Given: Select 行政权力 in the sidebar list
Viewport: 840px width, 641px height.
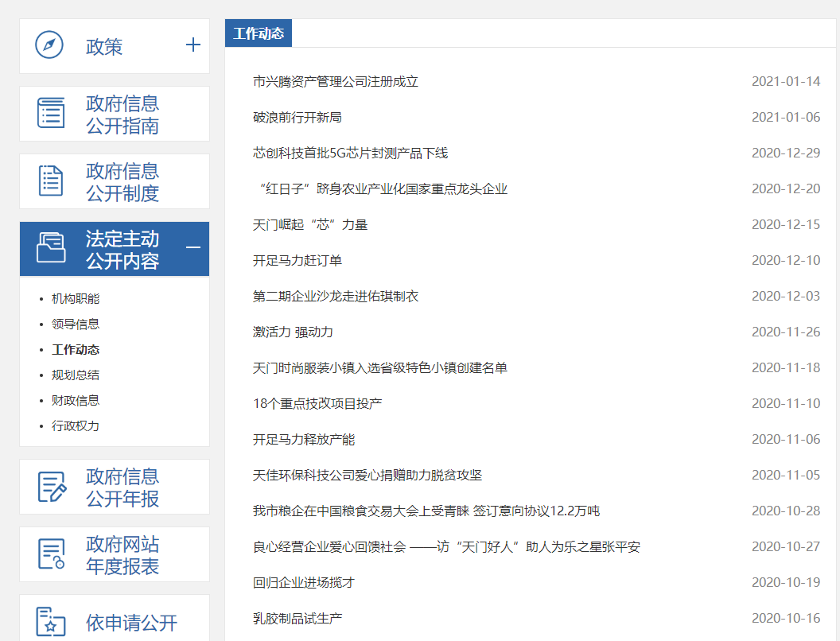Looking at the screenshot, I should click(x=76, y=426).
